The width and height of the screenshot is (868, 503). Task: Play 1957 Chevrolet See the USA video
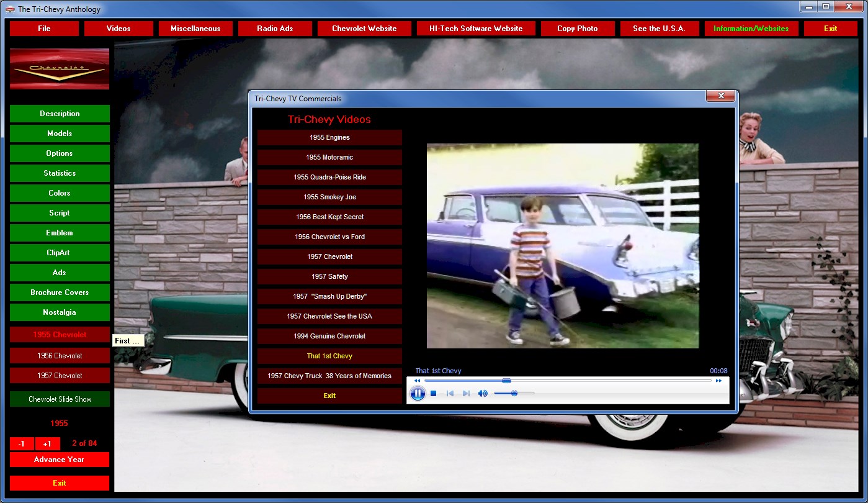pos(329,317)
